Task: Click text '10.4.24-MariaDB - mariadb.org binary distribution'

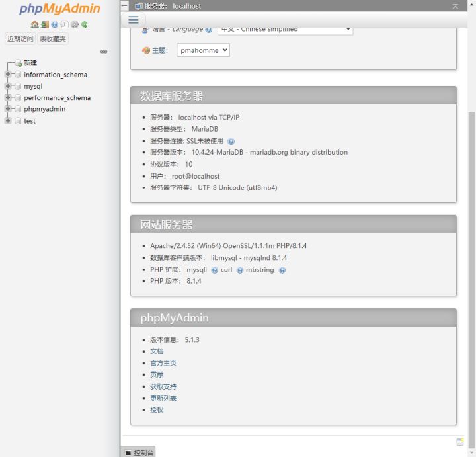Action: [270, 152]
